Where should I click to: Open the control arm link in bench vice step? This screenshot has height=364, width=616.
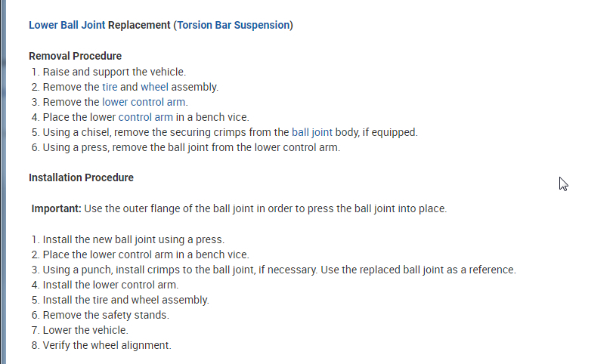[145, 117]
